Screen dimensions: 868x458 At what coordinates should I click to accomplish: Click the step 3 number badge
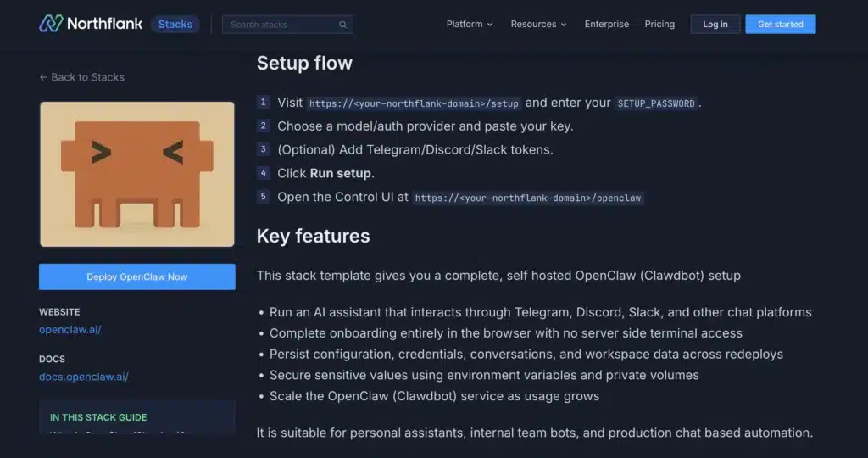264,149
